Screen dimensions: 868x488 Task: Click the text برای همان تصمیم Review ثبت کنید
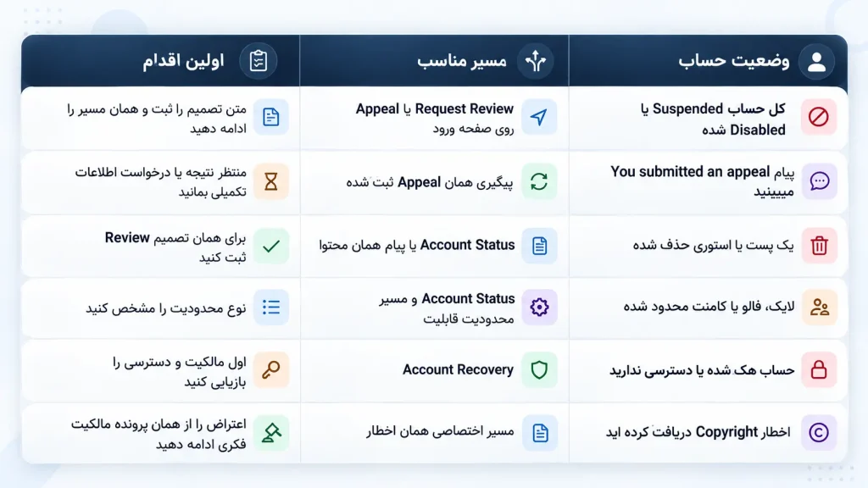coord(175,247)
